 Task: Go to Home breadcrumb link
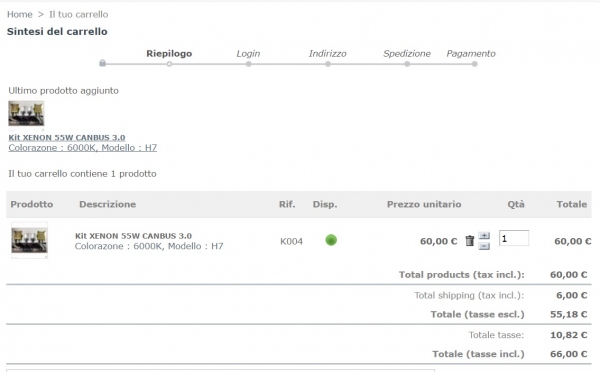tap(20, 15)
